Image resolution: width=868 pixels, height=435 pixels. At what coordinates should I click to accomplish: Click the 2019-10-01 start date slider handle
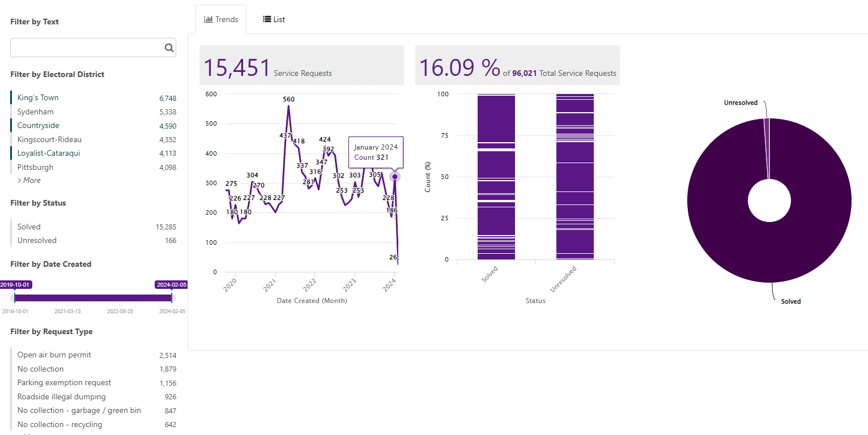[x=15, y=297]
